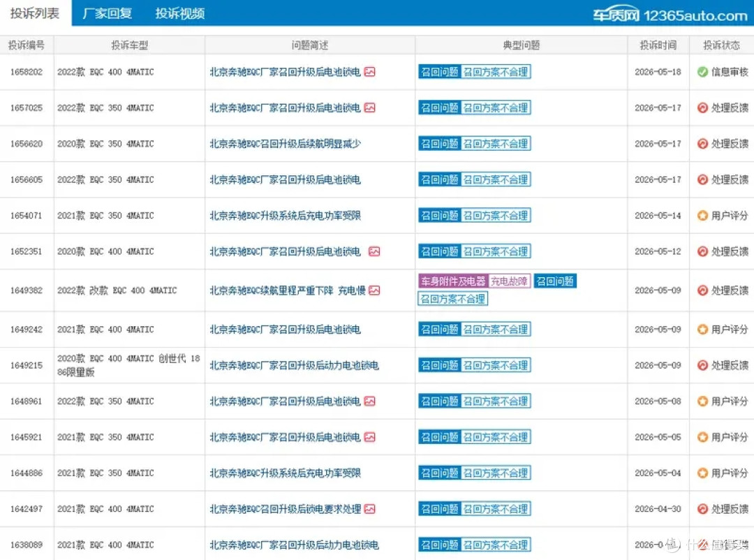Image resolution: width=754 pixels, height=560 pixels.
Task: Click red 处理反馈 status icon for 1657025
Action: tap(702, 108)
